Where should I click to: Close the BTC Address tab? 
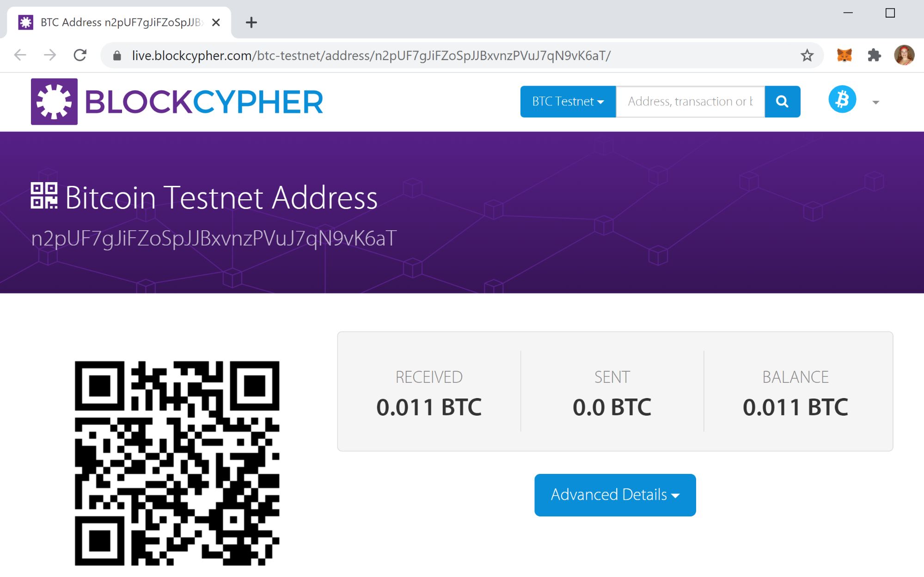pyautogui.click(x=216, y=22)
